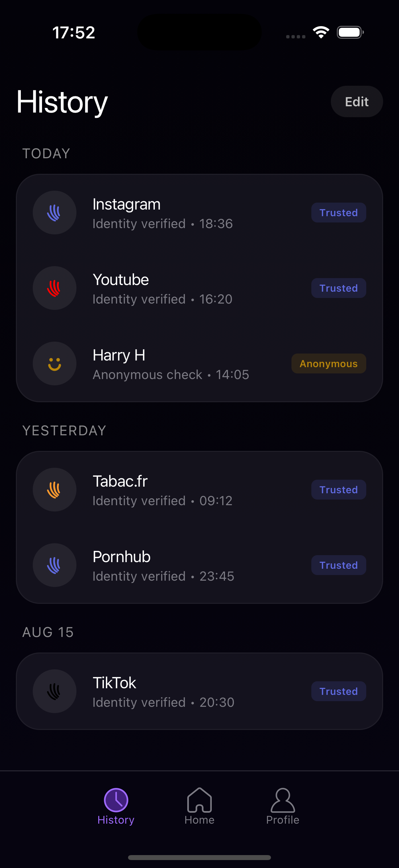399x868 pixels.
Task: Select the Trusted badge for Instagram
Action: (x=338, y=213)
